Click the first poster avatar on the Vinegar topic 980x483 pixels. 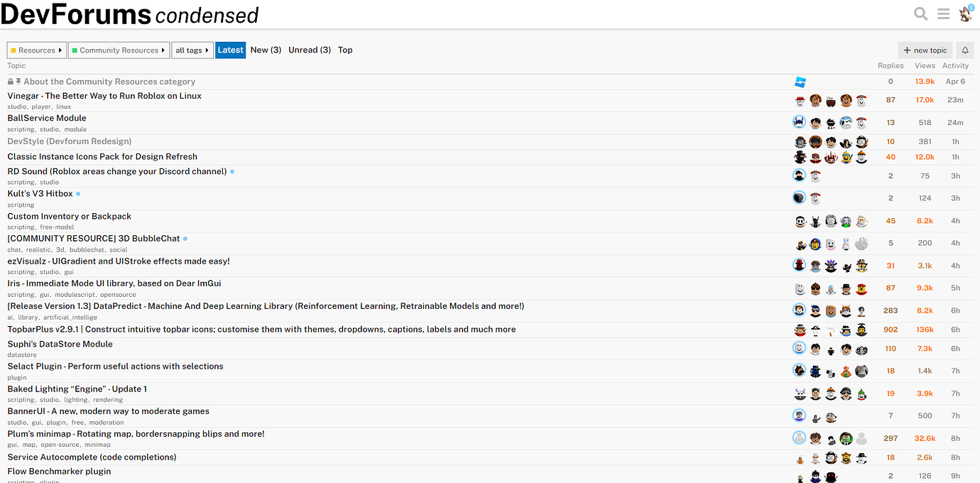800,100
